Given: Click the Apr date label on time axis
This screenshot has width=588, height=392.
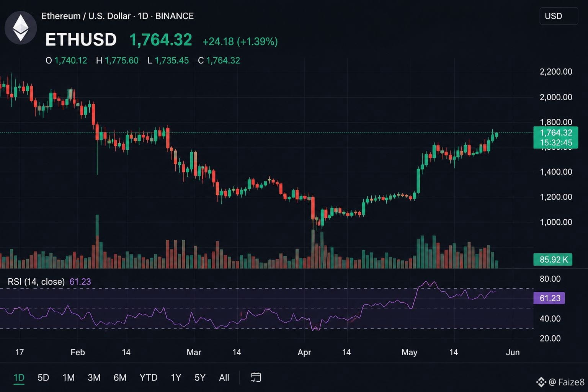Looking at the screenshot, I should click(x=304, y=352).
